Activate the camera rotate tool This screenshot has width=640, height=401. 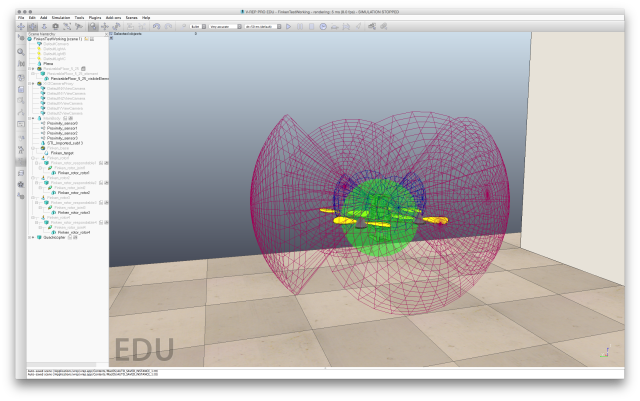coord(32,27)
